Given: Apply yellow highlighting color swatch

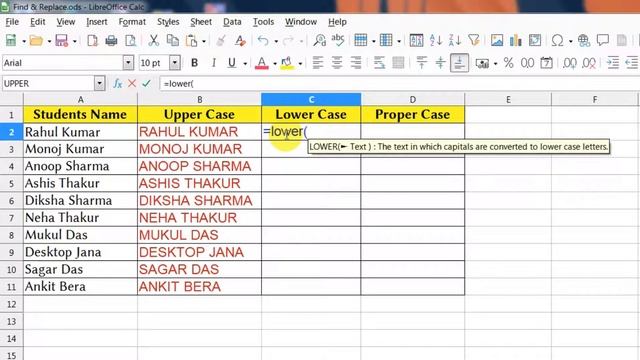Looking at the screenshot, I should [x=287, y=63].
